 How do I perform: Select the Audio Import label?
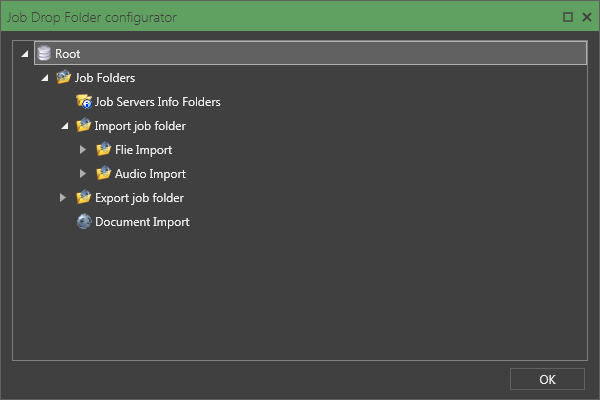pyautogui.click(x=150, y=174)
